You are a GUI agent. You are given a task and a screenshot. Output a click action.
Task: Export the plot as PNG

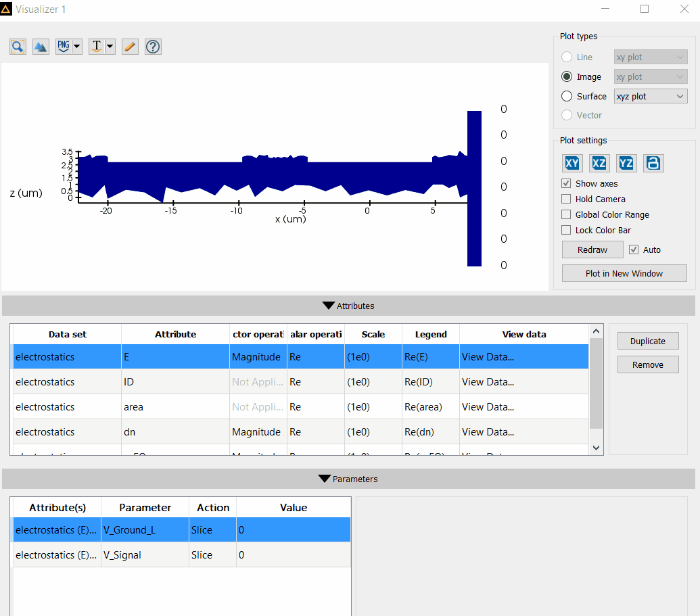point(64,47)
